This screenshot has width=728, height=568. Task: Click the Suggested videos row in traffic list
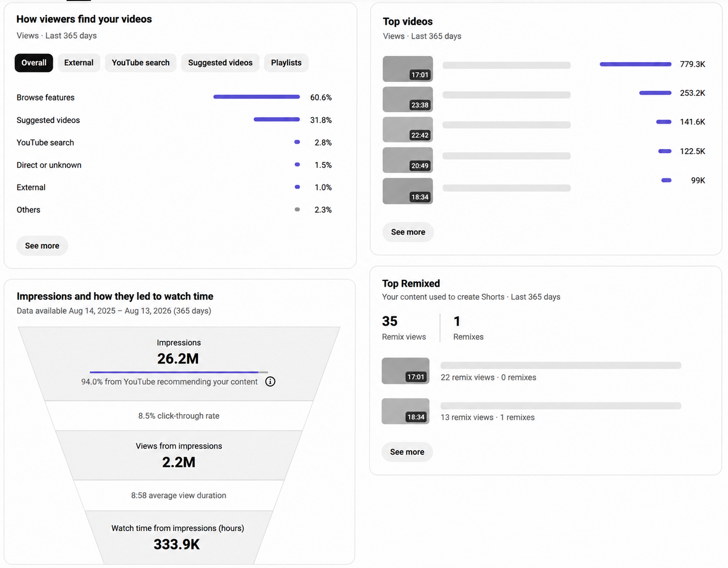(x=174, y=120)
